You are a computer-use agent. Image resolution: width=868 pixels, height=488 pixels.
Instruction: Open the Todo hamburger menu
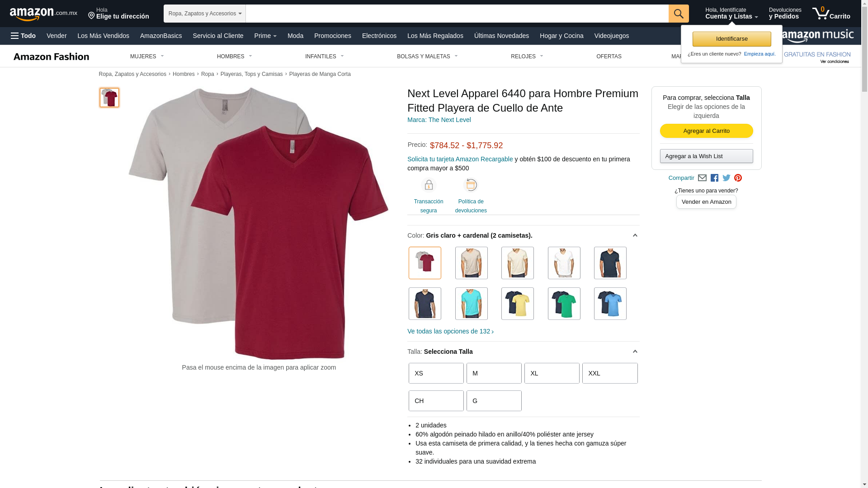pos(24,36)
